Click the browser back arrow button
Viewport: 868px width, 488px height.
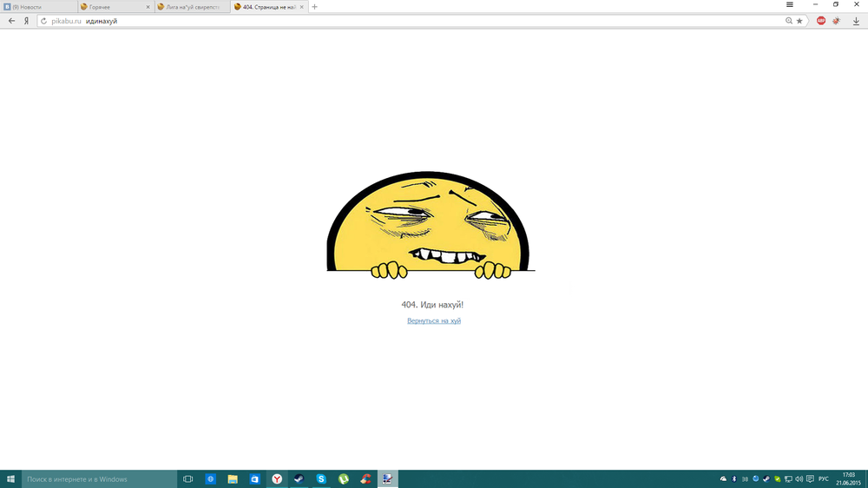pos(11,21)
